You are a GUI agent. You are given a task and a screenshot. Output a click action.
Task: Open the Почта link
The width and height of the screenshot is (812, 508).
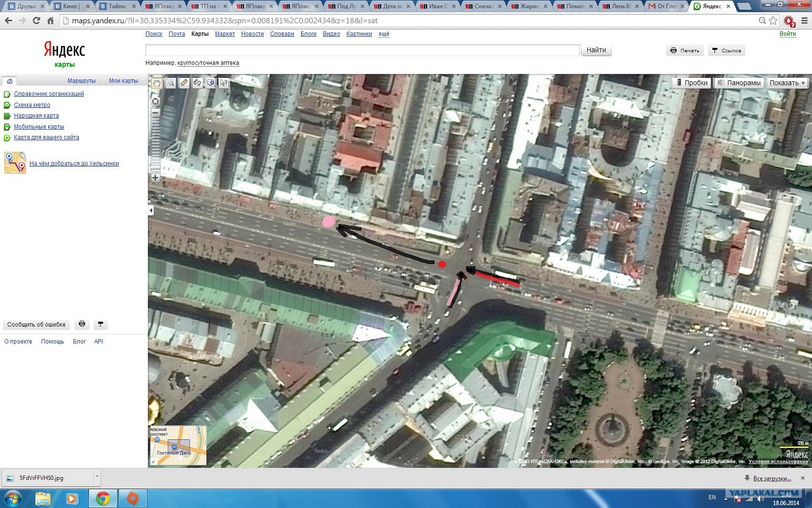[177, 34]
